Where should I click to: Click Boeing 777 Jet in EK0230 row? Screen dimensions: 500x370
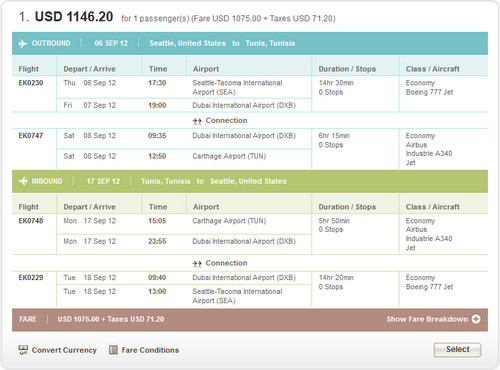pyautogui.click(x=429, y=92)
